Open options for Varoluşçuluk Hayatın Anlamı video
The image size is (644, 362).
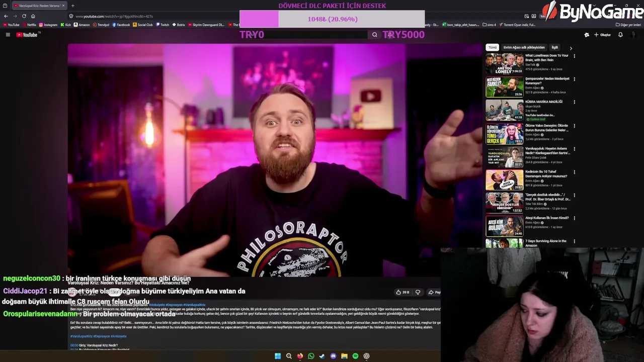point(574,149)
